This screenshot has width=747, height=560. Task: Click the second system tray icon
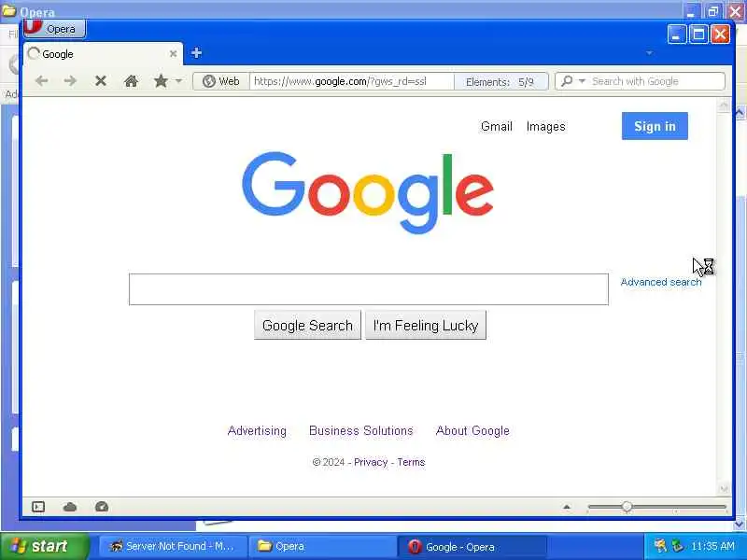pos(677,546)
